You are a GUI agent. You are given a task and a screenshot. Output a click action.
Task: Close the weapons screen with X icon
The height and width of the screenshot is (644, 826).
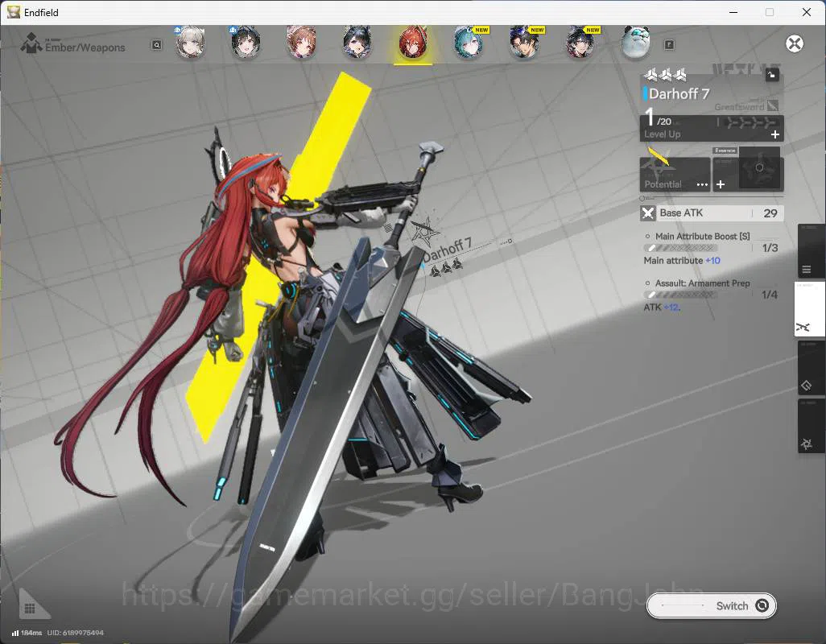tap(795, 43)
